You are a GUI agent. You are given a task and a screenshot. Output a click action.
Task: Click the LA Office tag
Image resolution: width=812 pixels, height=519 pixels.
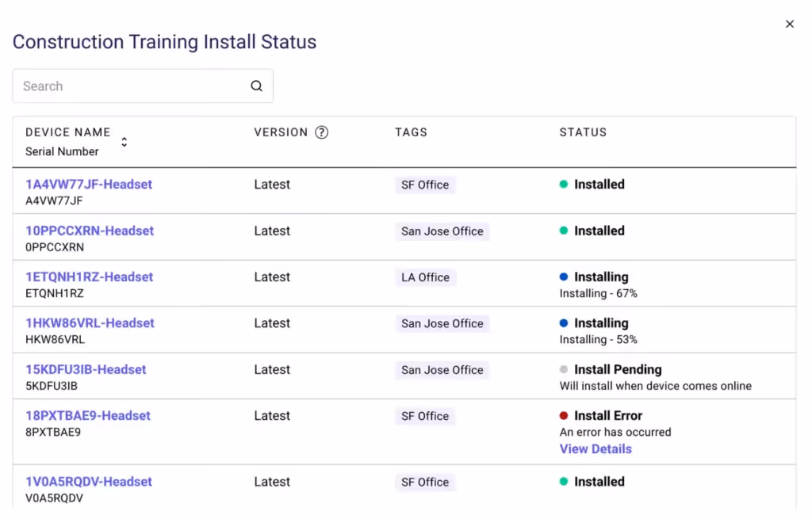point(425,277)
